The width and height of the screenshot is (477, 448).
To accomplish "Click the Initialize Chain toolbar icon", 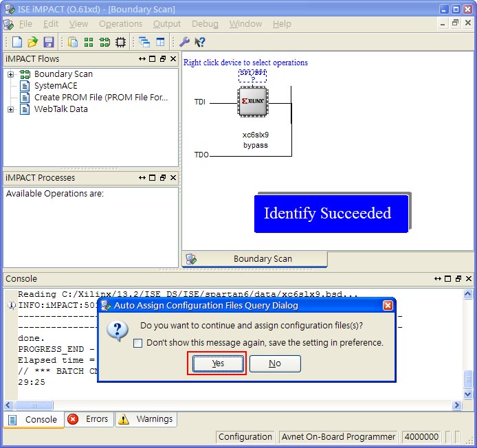I will pos(104,42).
